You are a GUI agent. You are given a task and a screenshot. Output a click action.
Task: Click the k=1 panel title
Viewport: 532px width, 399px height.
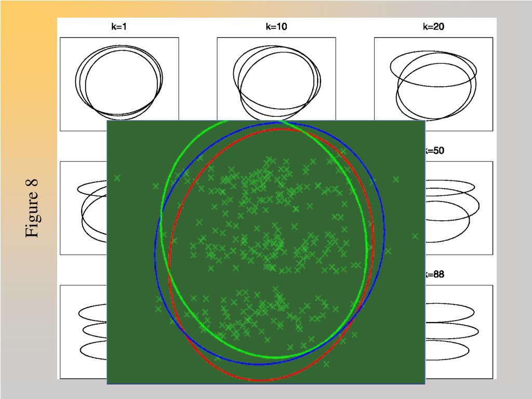[x=119, y=26]
